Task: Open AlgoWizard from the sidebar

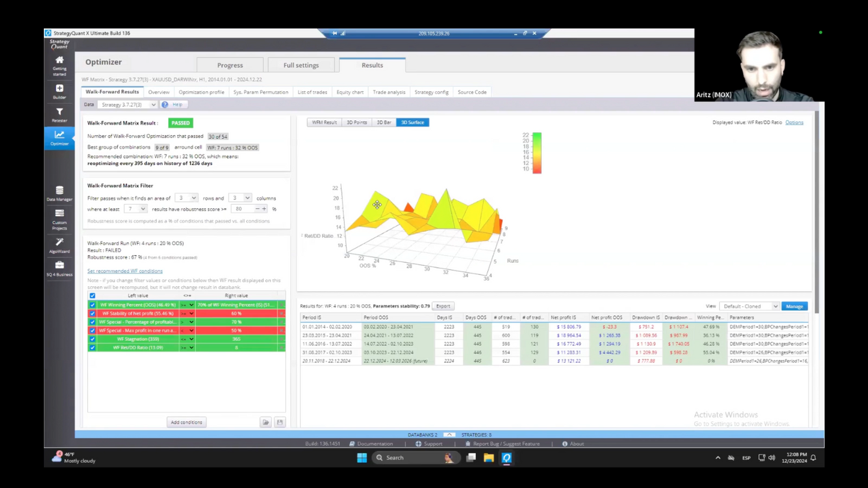Action: [x=59, y=246]
